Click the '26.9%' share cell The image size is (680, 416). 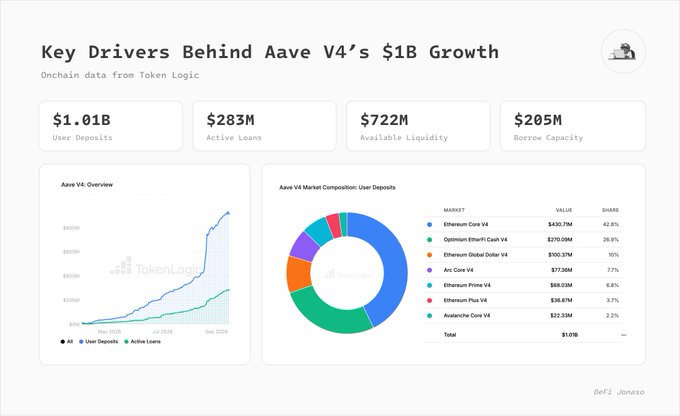coord(611,240)
